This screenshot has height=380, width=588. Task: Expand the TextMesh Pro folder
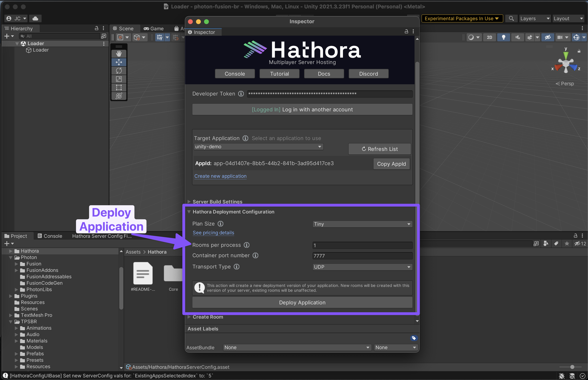pos(11,315)
